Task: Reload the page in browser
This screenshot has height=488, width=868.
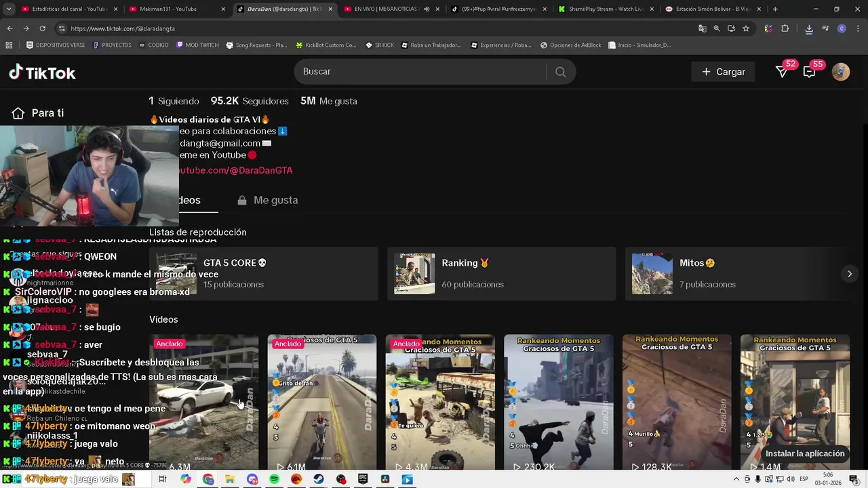Action: coord(42,28)
